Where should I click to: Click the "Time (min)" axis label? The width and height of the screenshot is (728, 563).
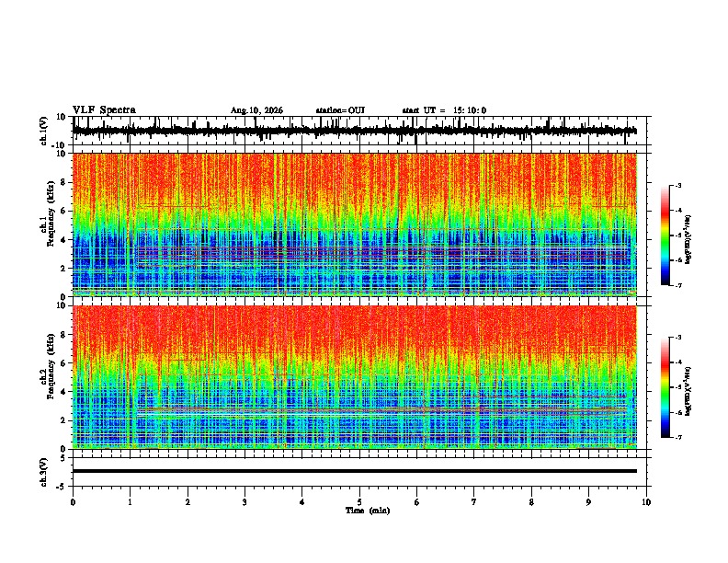(368, 511)
